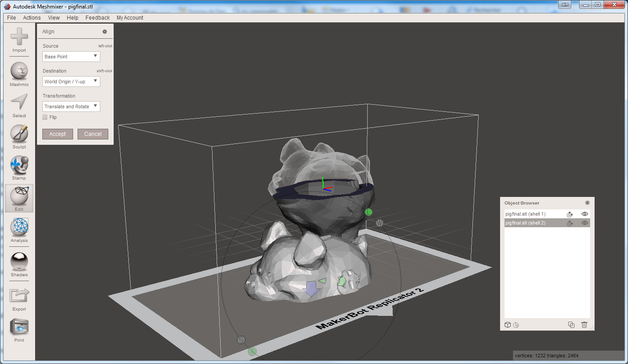Viewport: 628px width, 364px height.
Task: Send the model to Print
Action: [x=19, y=331]
